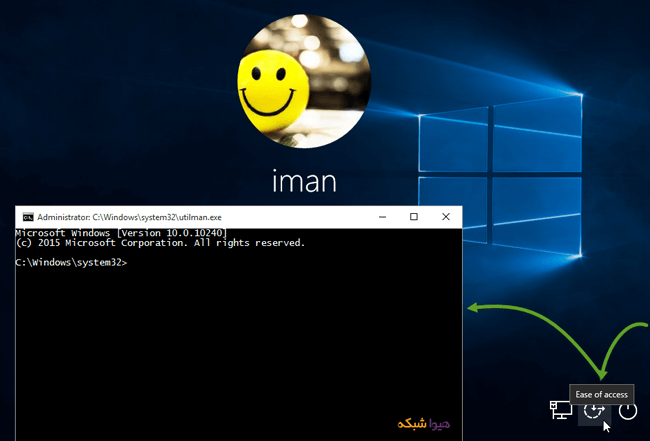The height and width of the screenshot is (441, 650).
Task: Click the Microsoft Windows Version 10.0.10240 line
Action: coord(121,233)
